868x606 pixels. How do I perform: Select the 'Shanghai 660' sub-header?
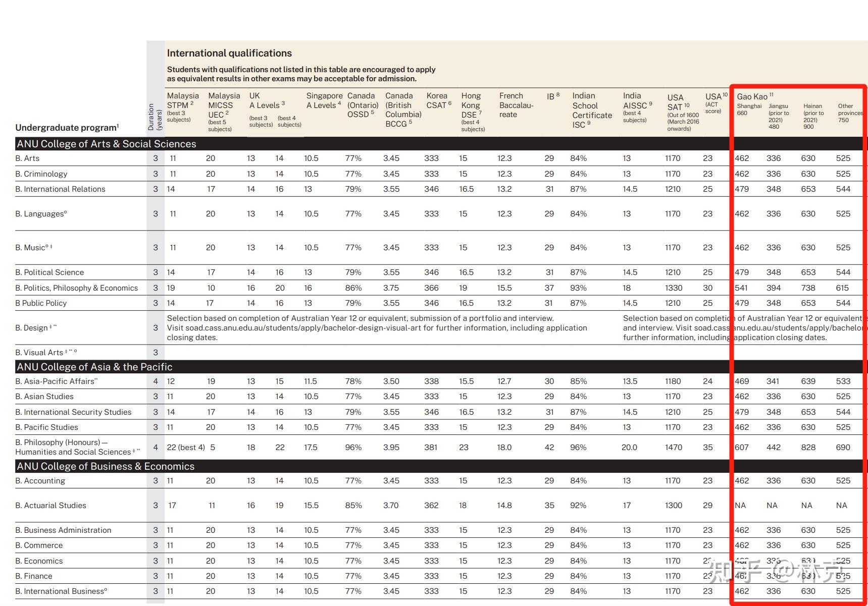click(x=749, y=109)
